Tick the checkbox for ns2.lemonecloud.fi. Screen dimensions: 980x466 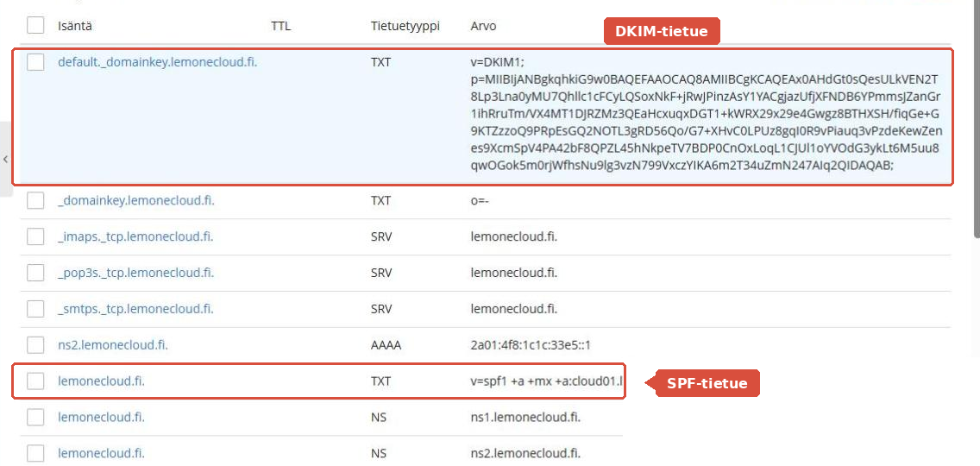[x=35, y=344]
